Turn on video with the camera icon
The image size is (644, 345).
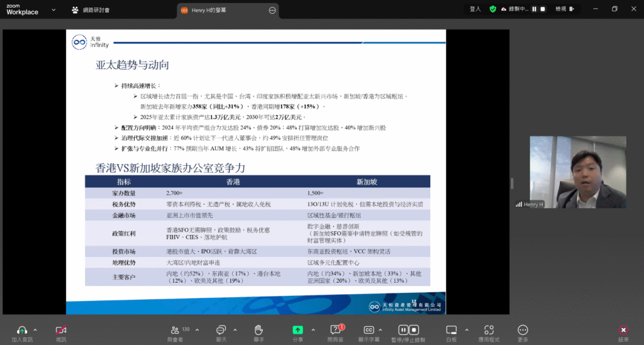tap(61, 330)
